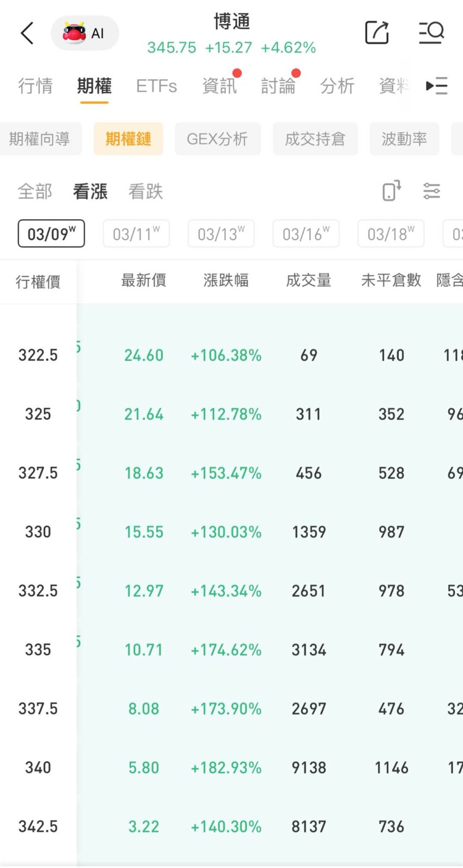Tap open interest value 1146
The width and height of the screenshot is (463, 868).
(x=391, y=767)
